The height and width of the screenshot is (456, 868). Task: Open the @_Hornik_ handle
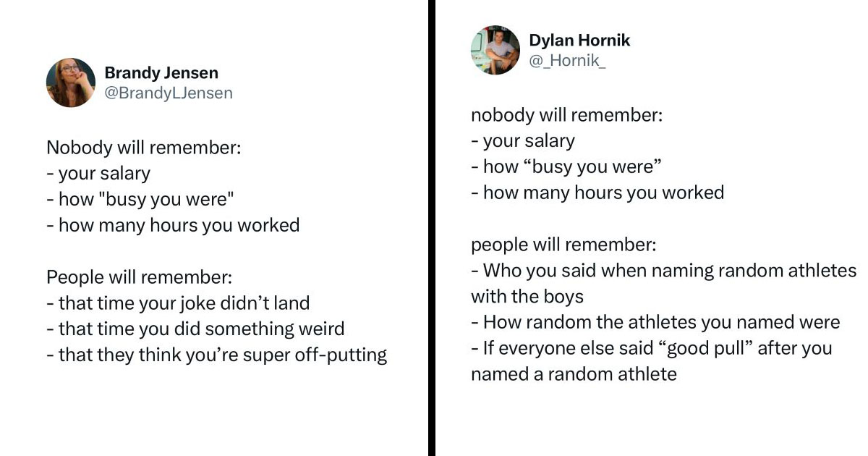pyautogui.click(x=567, y=60)
